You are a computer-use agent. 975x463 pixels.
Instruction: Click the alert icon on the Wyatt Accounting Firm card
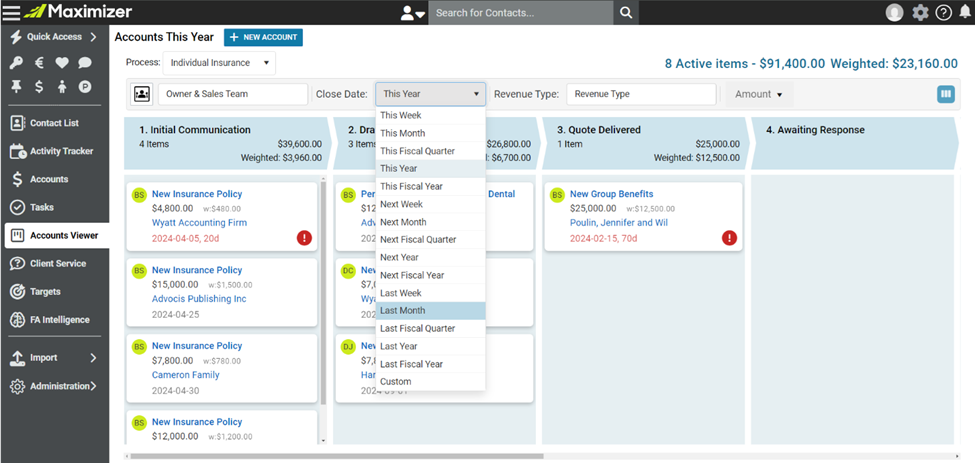(x=304, y=237)
